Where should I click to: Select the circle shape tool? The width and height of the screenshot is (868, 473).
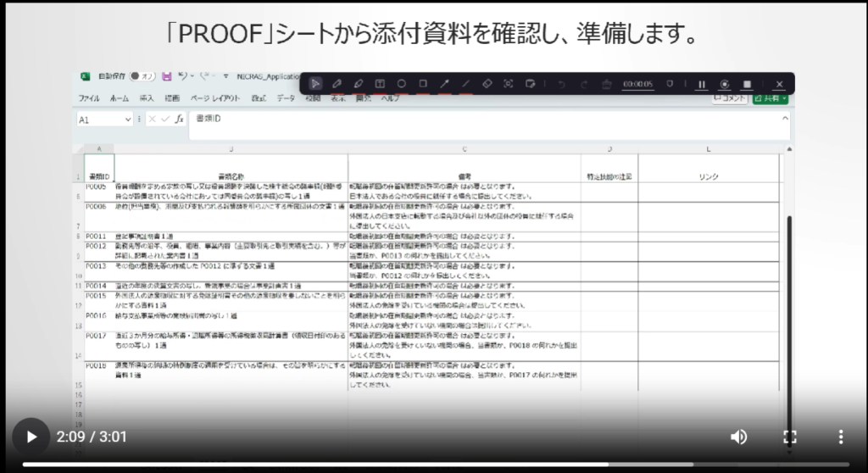pyautogui.click(x=401, y=84)
